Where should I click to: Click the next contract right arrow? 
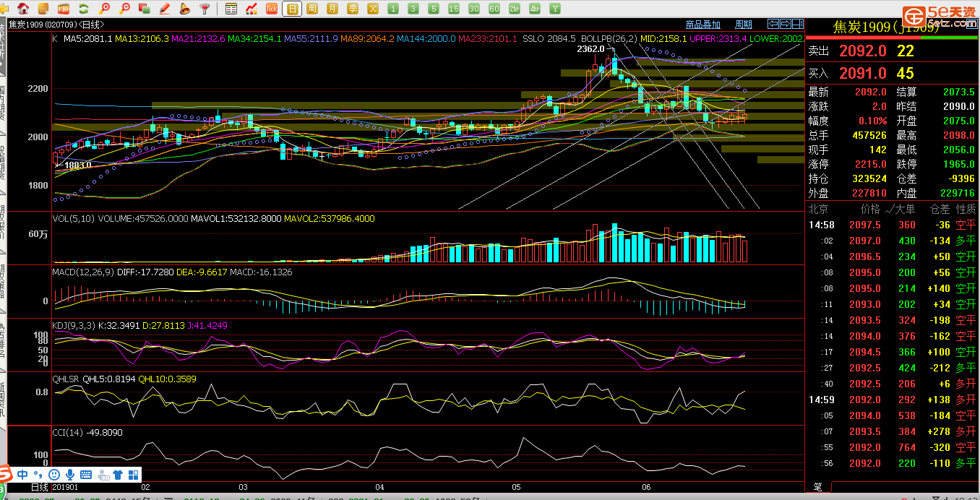pos(784,24)
